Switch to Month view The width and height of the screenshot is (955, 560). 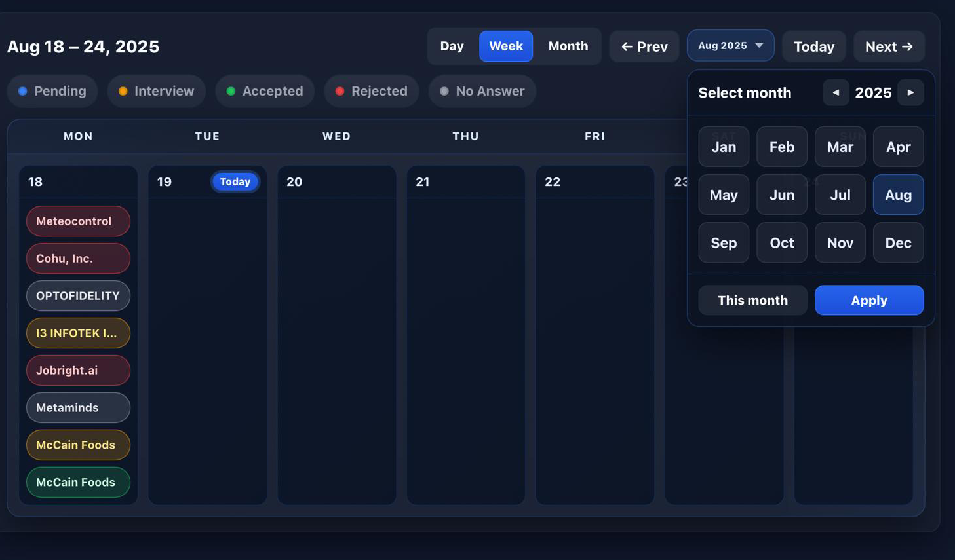pos(568,46)
